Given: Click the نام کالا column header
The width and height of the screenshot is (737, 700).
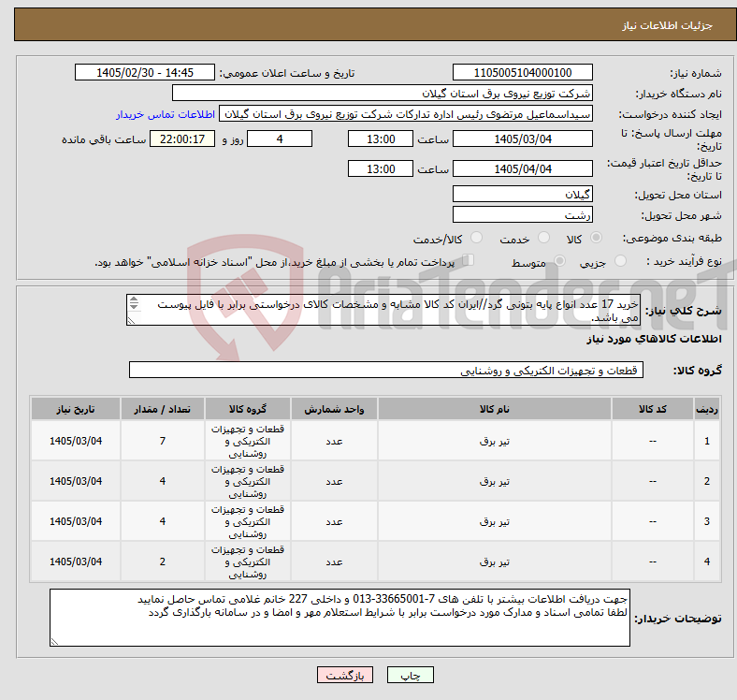Looking at the screenshot, I should pos(495,409).
